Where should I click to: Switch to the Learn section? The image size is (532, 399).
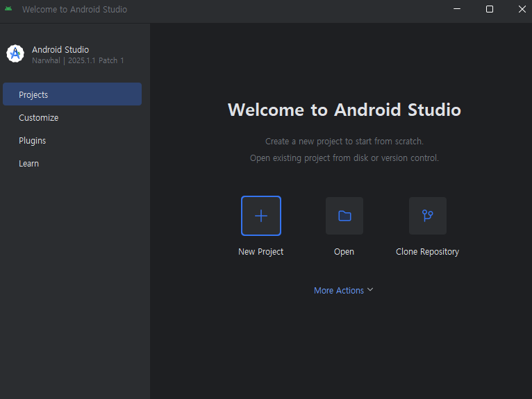click(72, 163)
